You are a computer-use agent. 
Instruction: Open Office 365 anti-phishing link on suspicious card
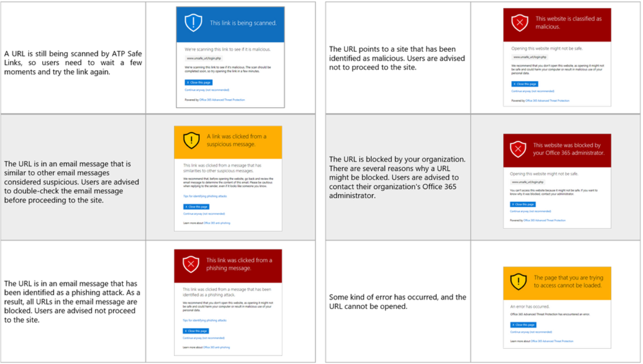tap(217, 223)
